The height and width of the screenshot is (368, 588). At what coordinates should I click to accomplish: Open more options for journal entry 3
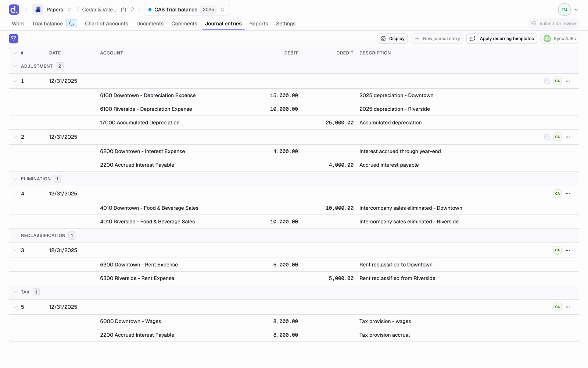point(568,250)
